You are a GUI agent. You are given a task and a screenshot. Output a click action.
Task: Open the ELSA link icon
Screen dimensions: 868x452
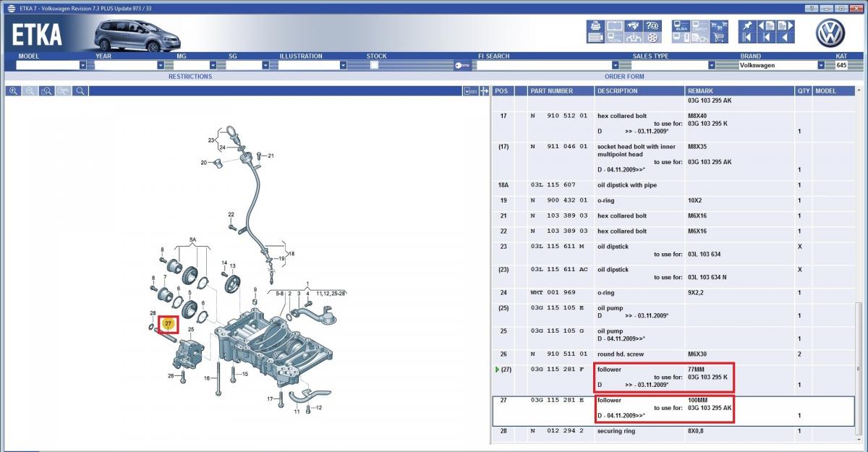(x=681, y=25)
